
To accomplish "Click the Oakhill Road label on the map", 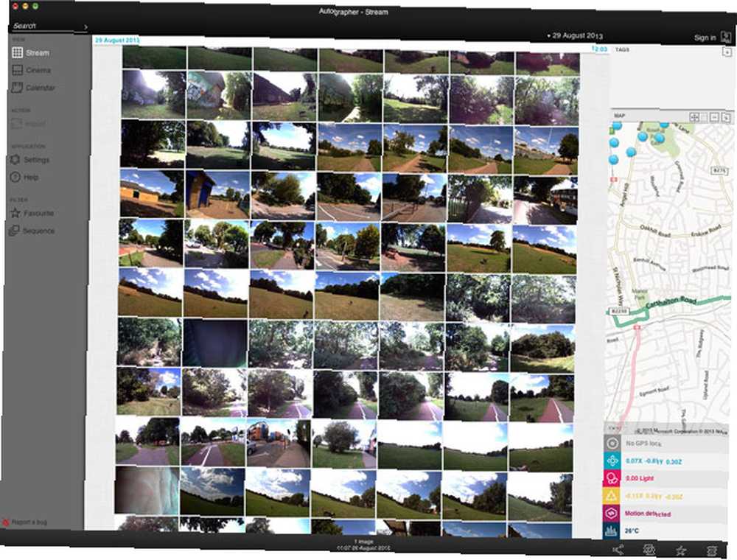I will coord(654,231).
